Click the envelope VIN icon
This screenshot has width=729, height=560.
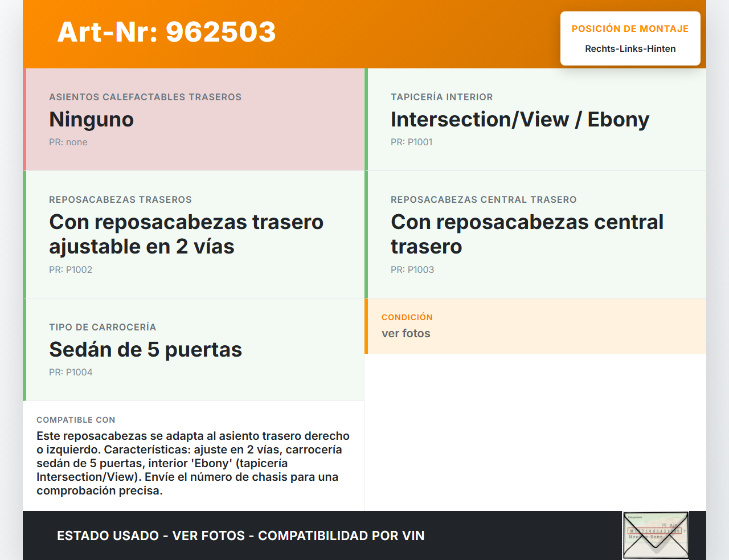pos(656,535)
